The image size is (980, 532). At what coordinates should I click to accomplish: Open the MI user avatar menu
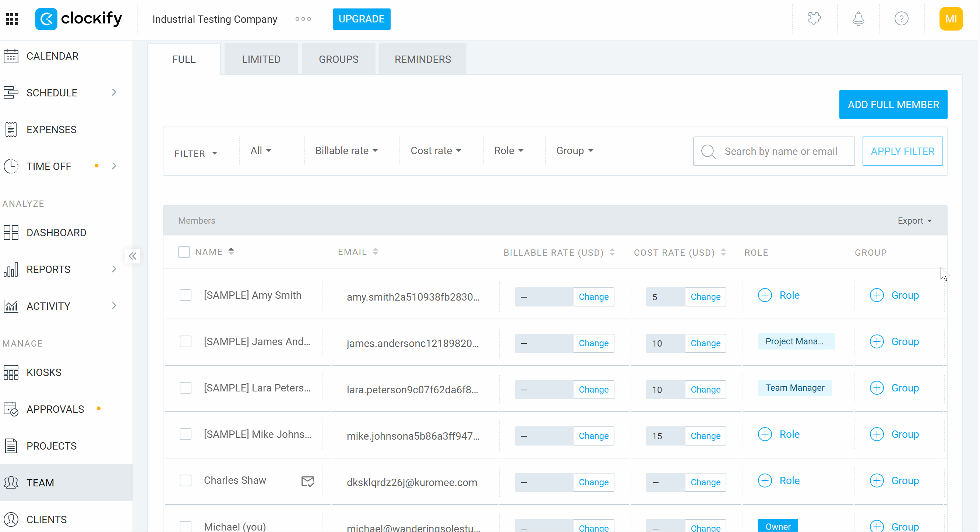coord(951,19)
